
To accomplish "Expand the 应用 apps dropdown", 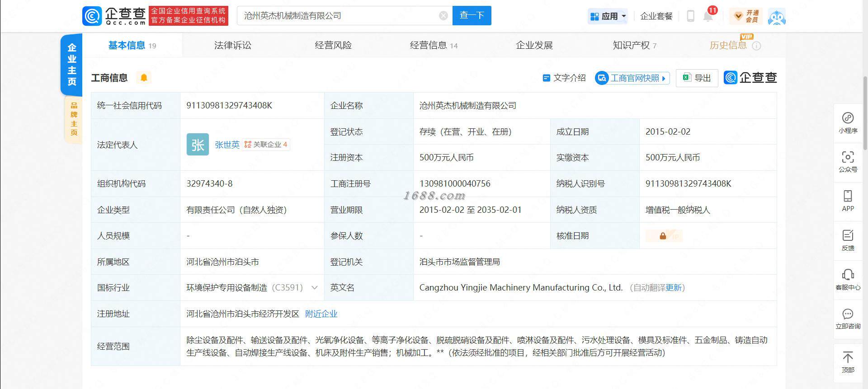I will coord(609,16).
